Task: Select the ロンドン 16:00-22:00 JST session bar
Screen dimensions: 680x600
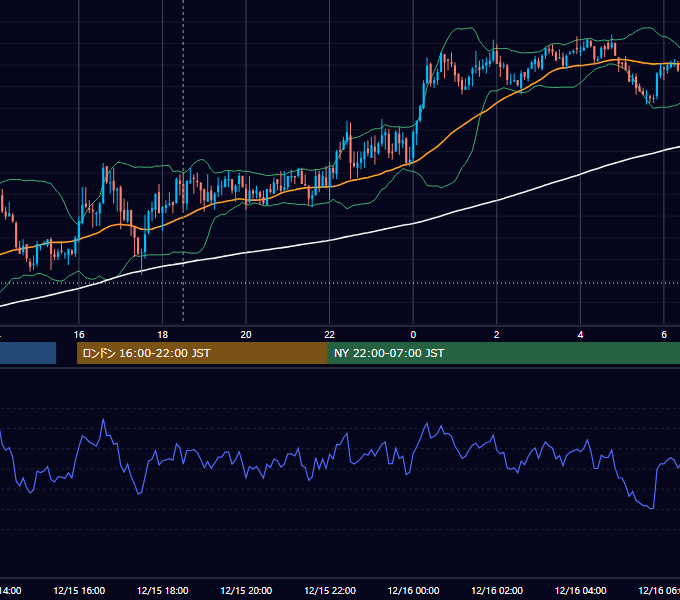Action: [202, 353]
